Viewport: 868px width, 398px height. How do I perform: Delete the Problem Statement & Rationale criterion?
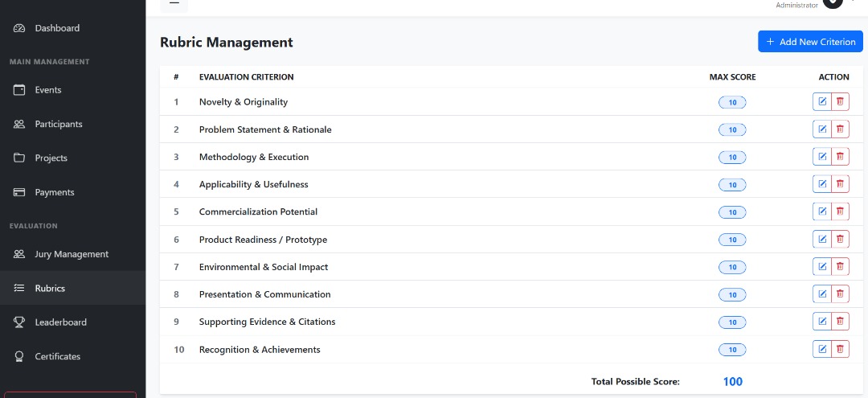840,129
